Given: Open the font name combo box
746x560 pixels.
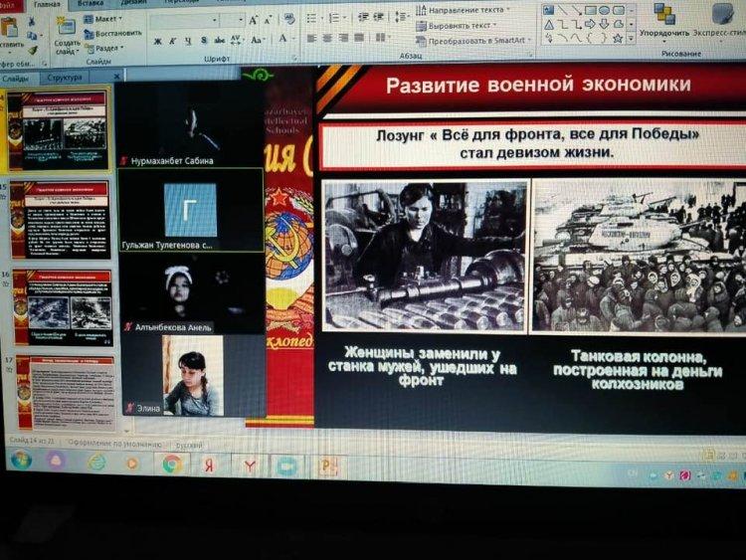Looking at the screenshot, I should click(182, 20).
